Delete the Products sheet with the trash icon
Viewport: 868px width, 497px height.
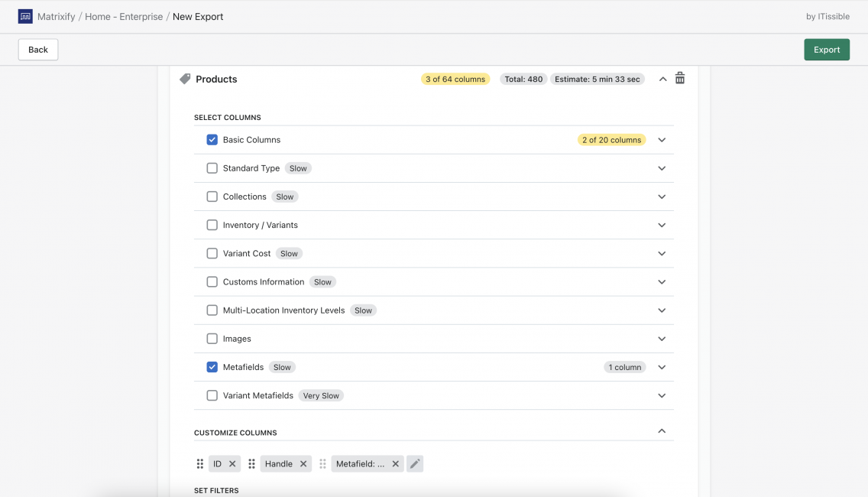[679, 78]
